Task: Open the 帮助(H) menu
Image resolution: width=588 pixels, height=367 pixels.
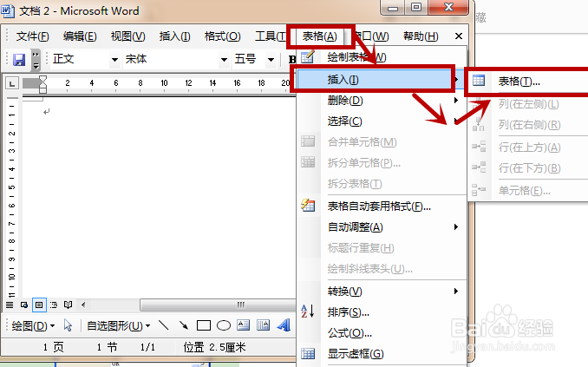Action: (x=421, y=36)
